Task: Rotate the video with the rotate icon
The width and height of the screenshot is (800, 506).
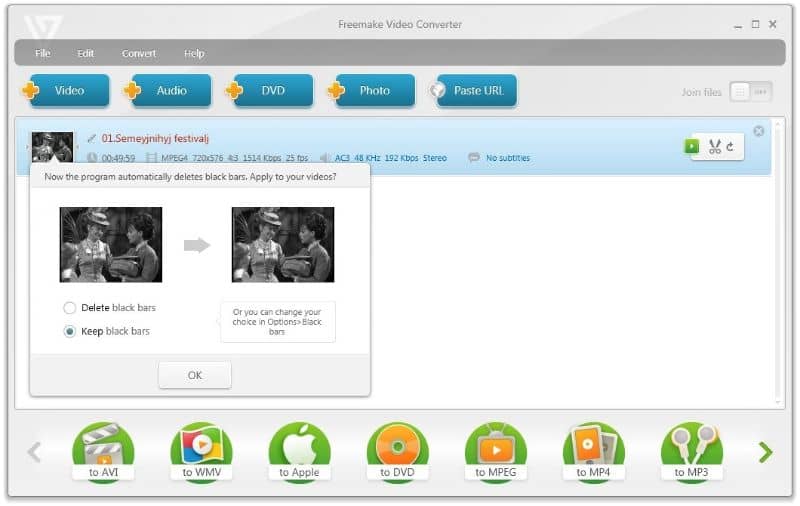Action: coord(731,147)
